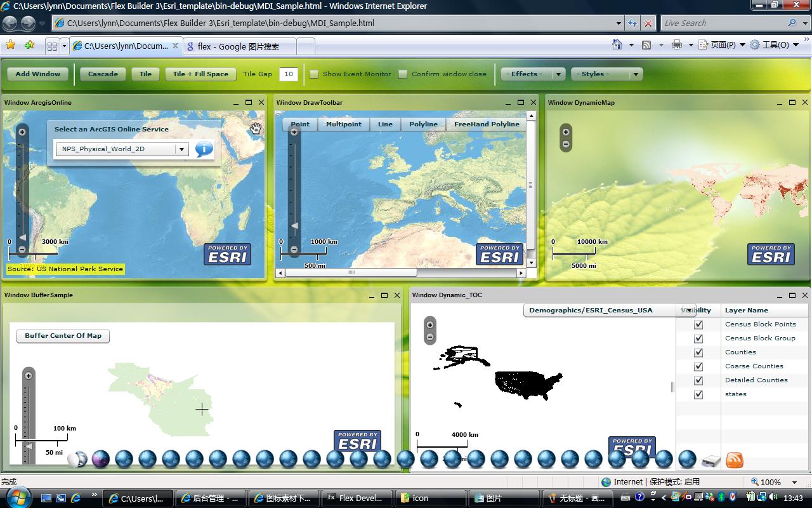Screen dimensions: 812x508
Task: Switch to flex - Google image search tab
Action: (239, 46)
